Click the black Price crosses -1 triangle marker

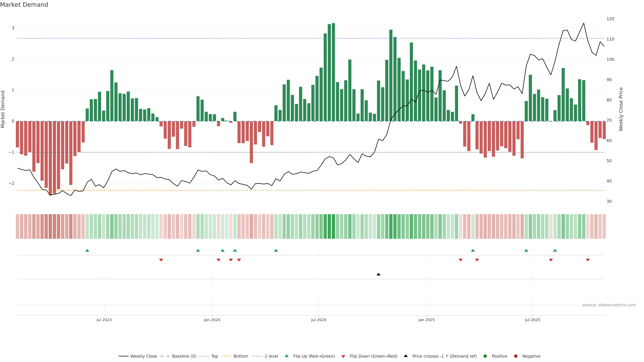[379, 274]
